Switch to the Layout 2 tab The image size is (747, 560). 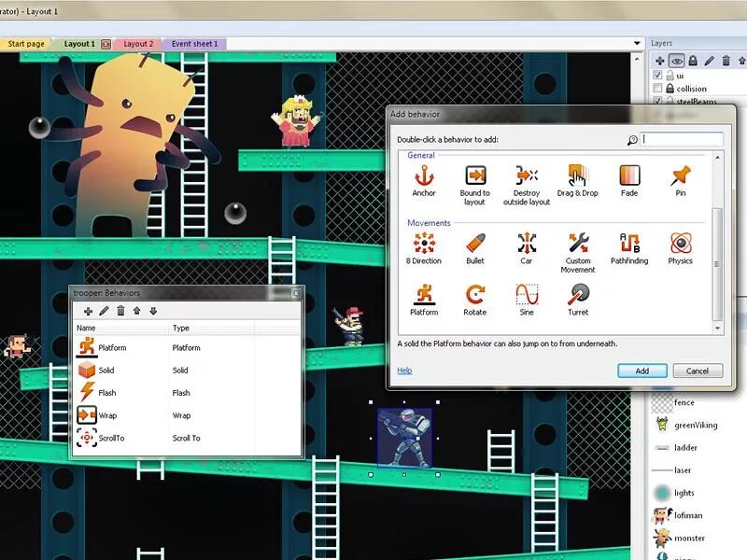[x=138, y=44]
